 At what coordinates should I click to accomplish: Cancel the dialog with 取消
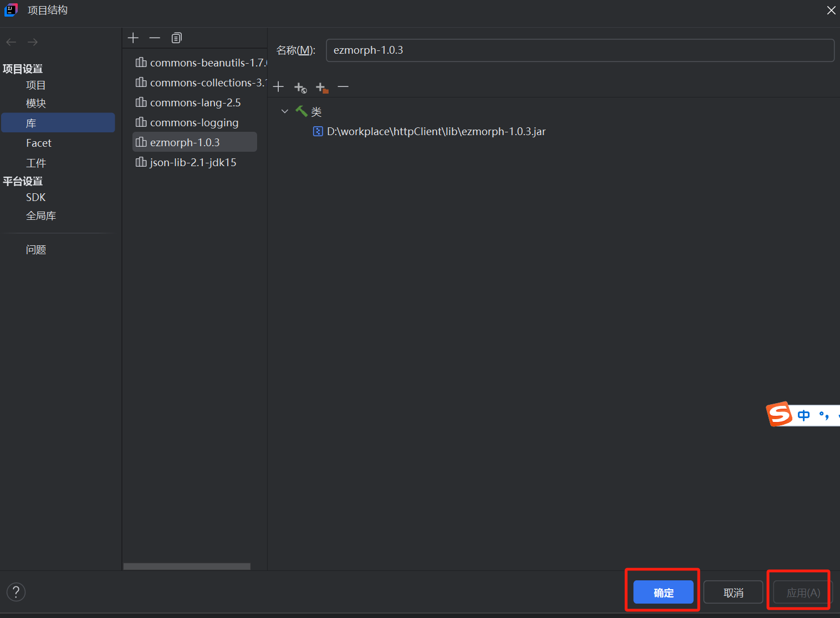click(x=733, y=592)
